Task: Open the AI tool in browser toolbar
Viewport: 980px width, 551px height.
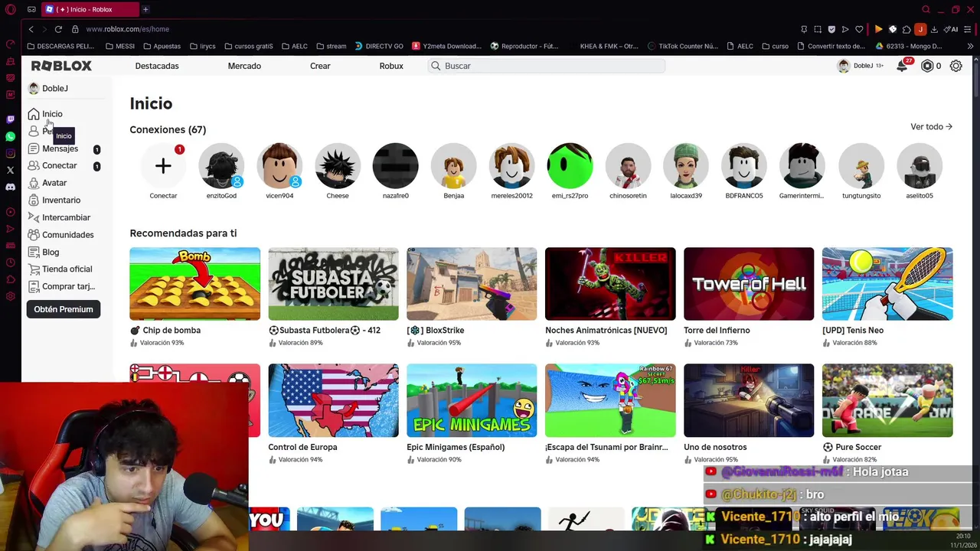Action: point(952,29)
